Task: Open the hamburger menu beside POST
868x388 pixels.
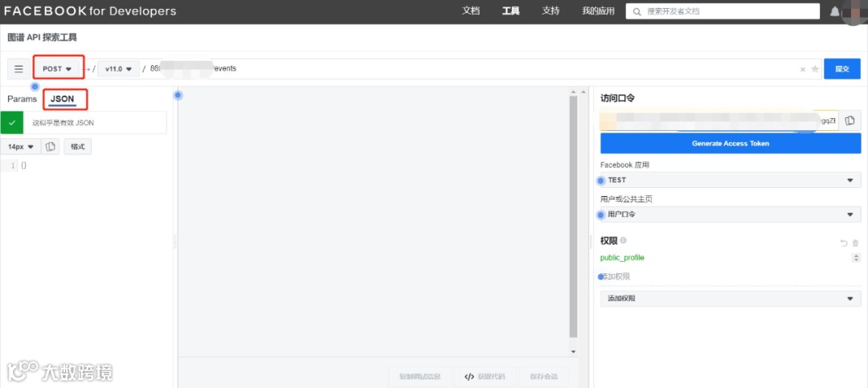Action: (x=18, y=69)
